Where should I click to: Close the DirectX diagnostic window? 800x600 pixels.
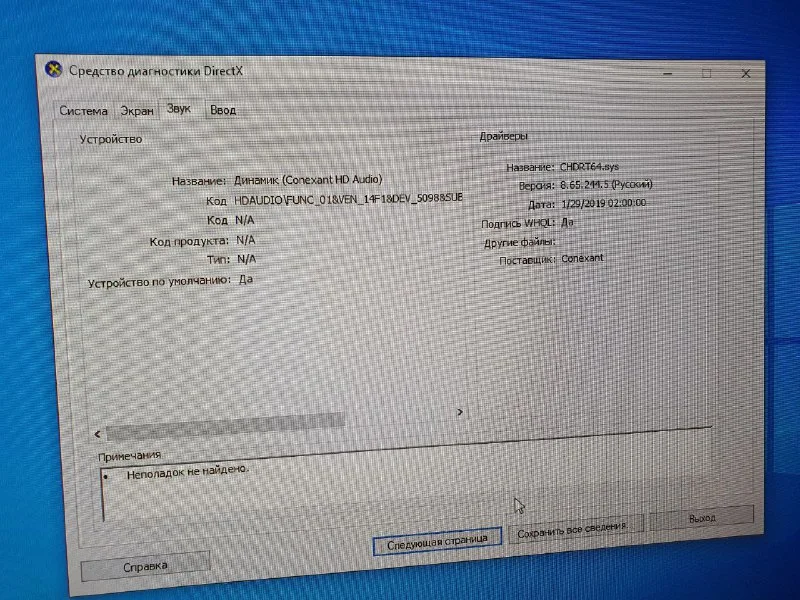[745, 73]
